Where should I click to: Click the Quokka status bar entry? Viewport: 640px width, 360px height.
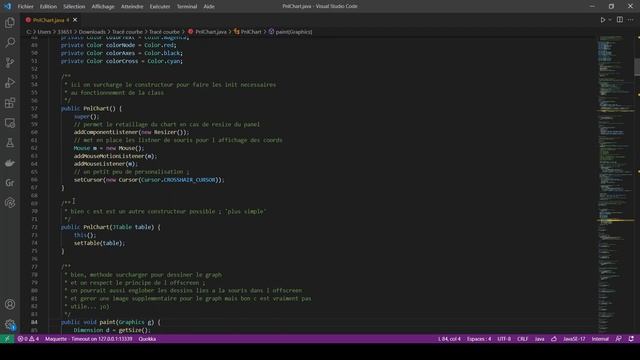147,339
